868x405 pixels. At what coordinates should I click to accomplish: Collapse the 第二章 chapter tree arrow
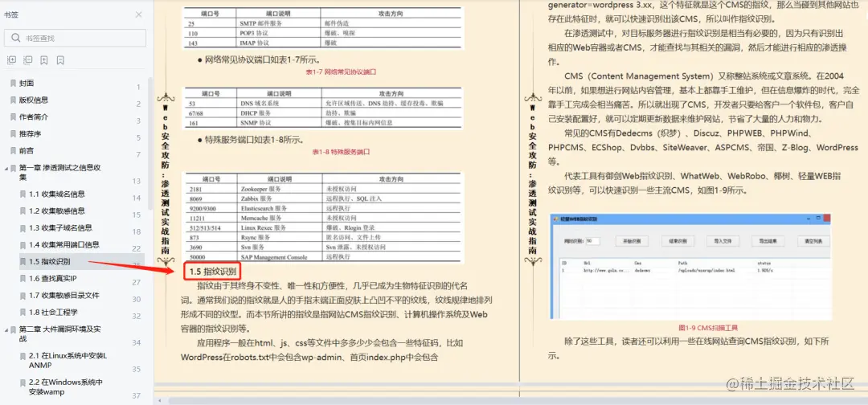pyautogui.click(x=6, y=329)
